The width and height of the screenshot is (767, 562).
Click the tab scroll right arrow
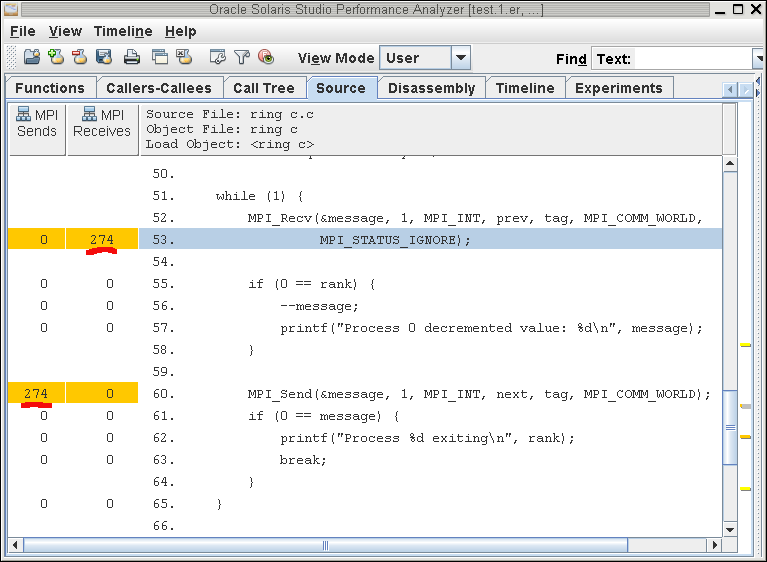(x=745, y=90)
